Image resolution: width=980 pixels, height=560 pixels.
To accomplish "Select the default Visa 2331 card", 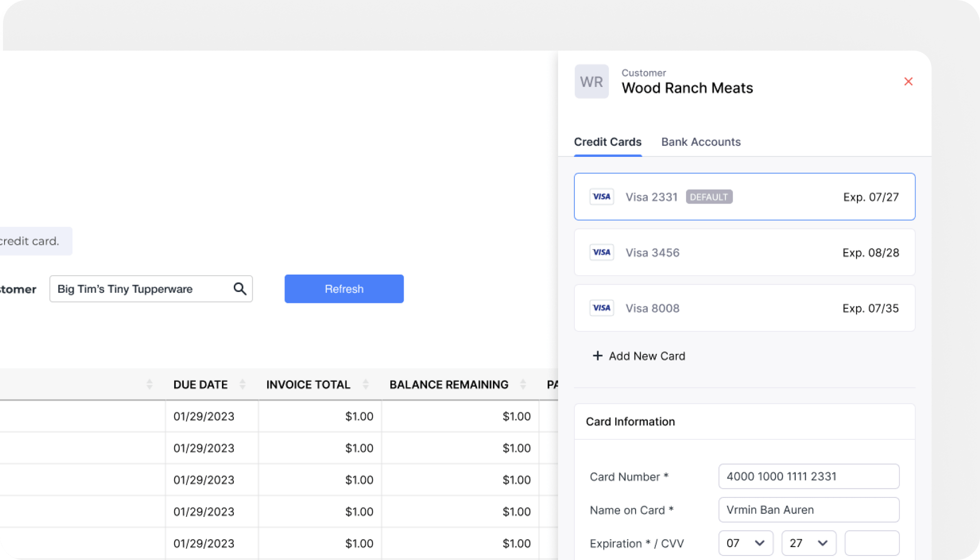I will click(744, 197).
